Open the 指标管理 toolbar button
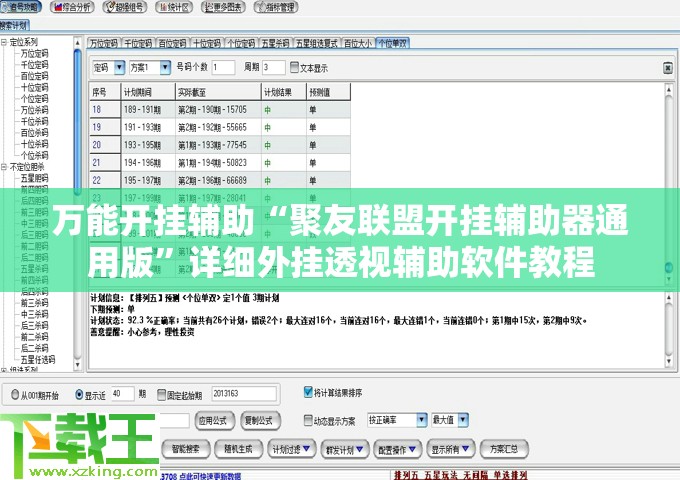 click(x=276, y=7)
